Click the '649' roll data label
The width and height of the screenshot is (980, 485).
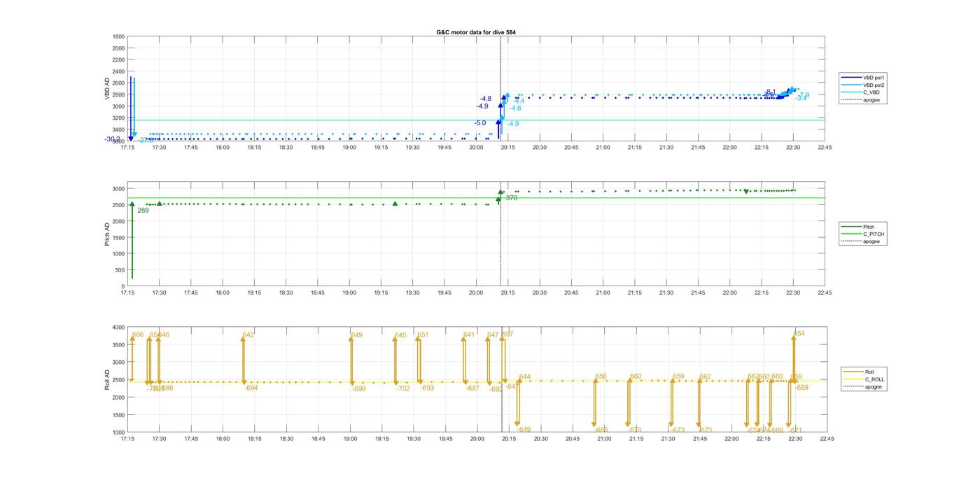click(356, 335)
